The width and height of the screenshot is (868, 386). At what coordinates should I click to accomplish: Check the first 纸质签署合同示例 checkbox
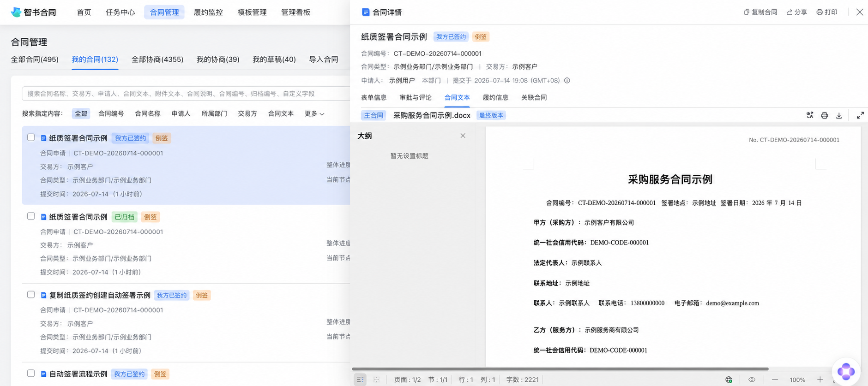pyautogui.click(x=31, y=137)
